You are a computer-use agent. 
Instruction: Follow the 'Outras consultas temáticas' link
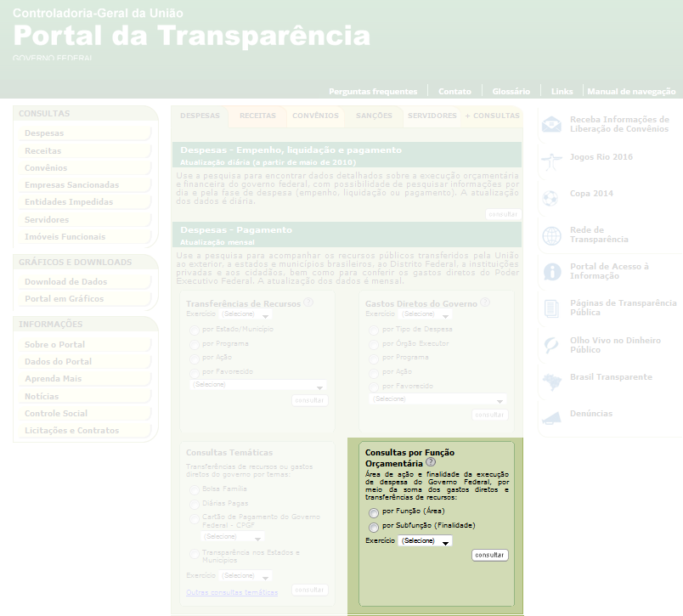232,592
